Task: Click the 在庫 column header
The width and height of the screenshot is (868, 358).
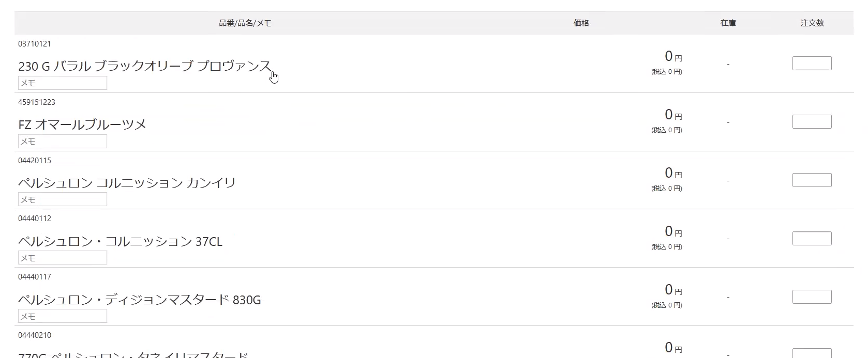Action: click(x=728, y=23)
